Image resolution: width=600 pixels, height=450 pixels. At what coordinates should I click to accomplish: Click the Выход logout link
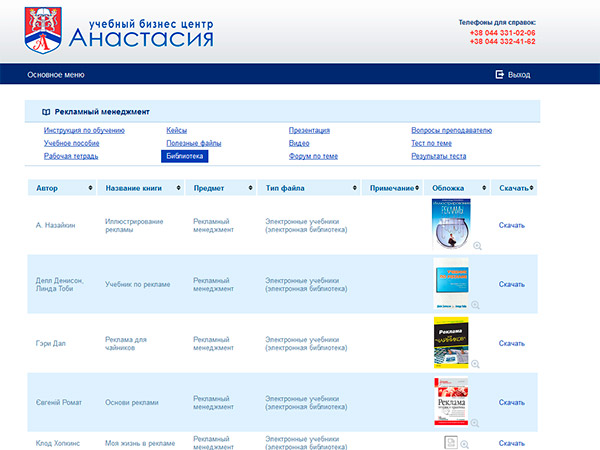pos(519,75)
